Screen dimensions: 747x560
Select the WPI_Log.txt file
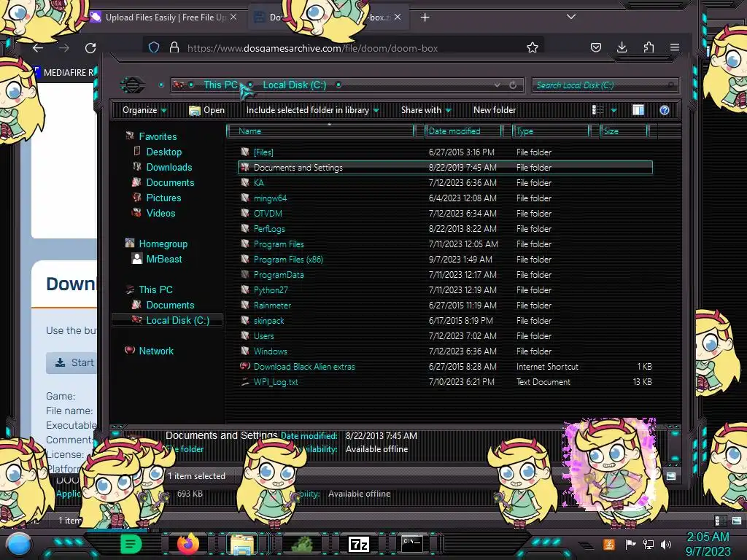pyautogui.click(x=275, y=382)
